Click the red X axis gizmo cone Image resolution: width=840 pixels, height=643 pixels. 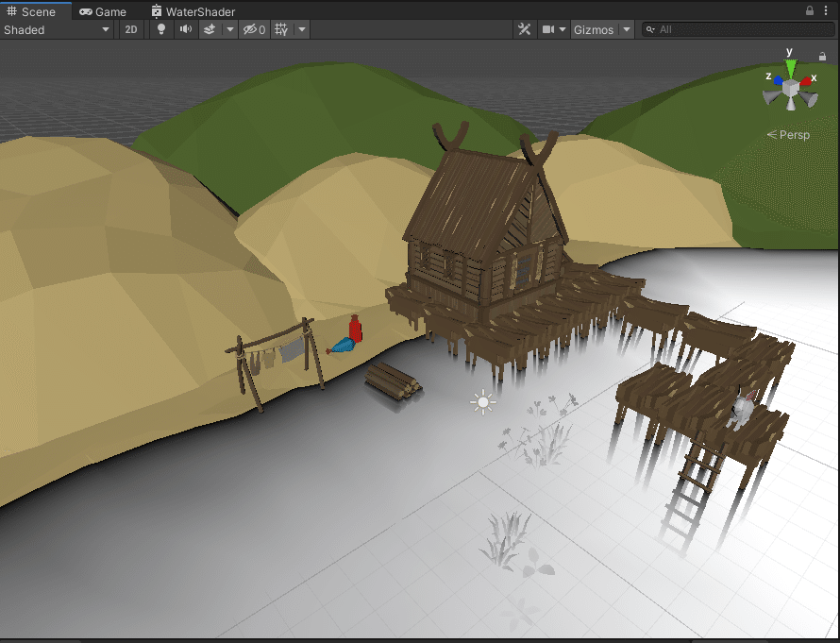[x=808, y=80]
